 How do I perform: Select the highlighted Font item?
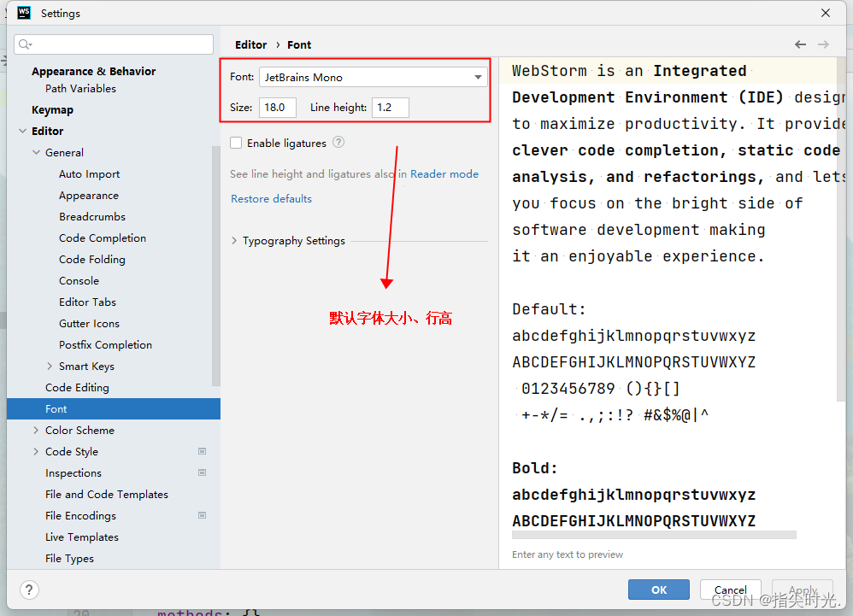pos(114,409)
